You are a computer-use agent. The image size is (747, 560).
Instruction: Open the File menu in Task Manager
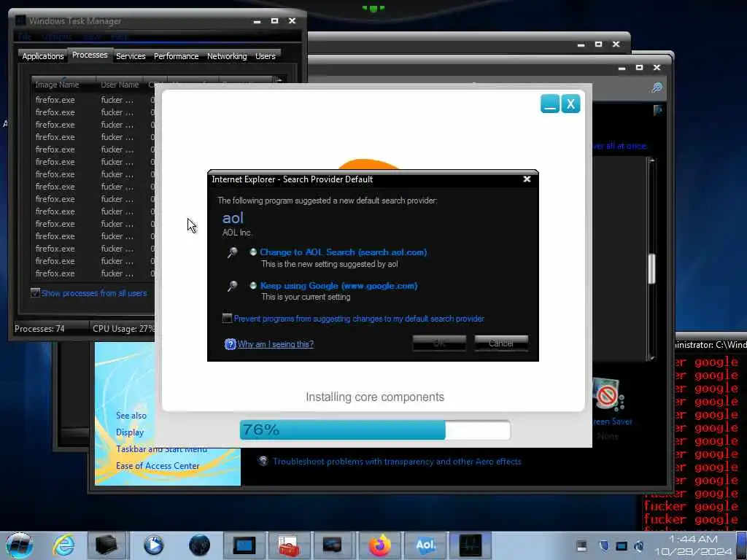(x=24, y=36)
